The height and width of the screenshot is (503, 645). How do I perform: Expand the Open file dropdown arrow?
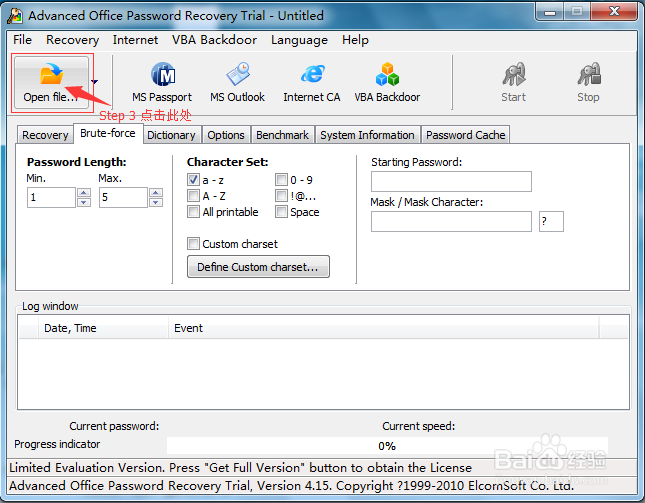click(x=95, y=82)
